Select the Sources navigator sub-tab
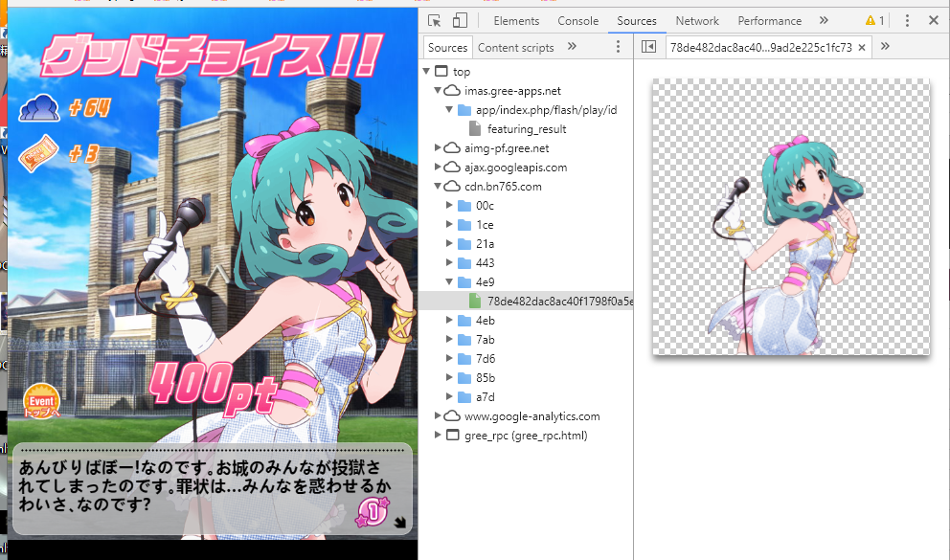Screen dimensions: 950x560 [x=447, y=47]
